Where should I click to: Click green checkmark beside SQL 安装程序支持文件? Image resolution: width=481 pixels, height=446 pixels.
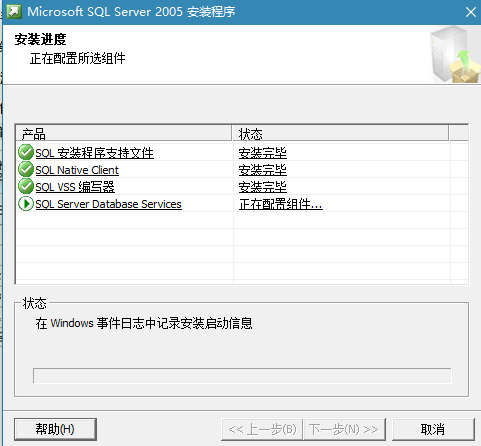pyautogui.click(x=26, y=152)
